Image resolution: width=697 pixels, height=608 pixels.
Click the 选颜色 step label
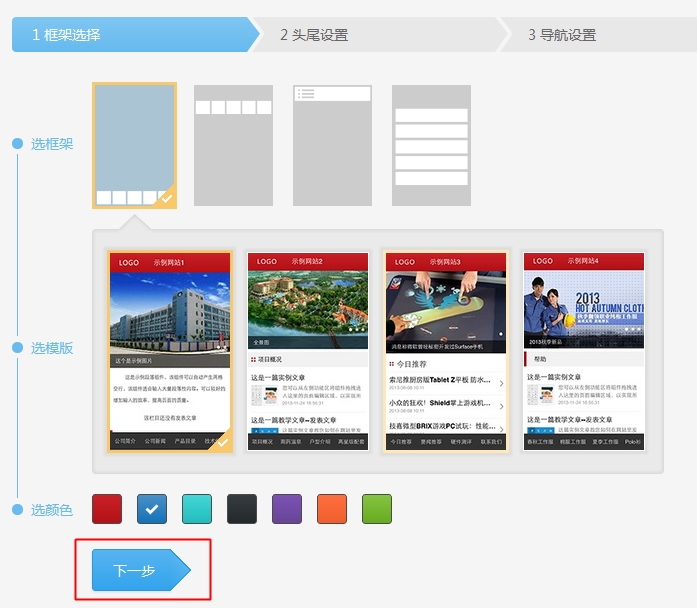52,510
